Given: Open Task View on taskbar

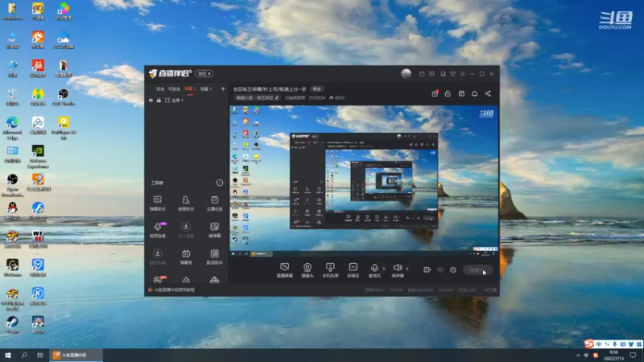Looking at the screenshot, I should [x=39, y=355].
